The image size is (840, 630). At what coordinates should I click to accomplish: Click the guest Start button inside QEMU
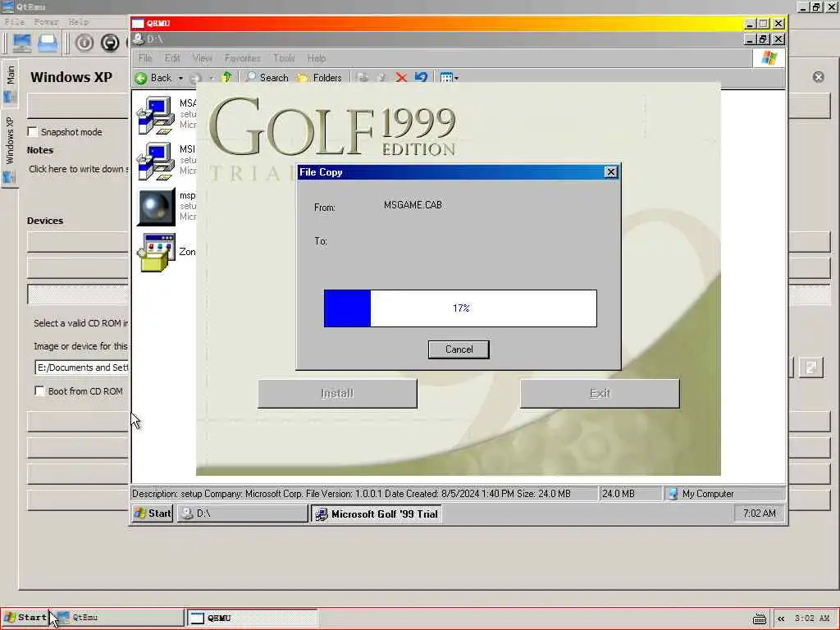[x=153, y=514]
